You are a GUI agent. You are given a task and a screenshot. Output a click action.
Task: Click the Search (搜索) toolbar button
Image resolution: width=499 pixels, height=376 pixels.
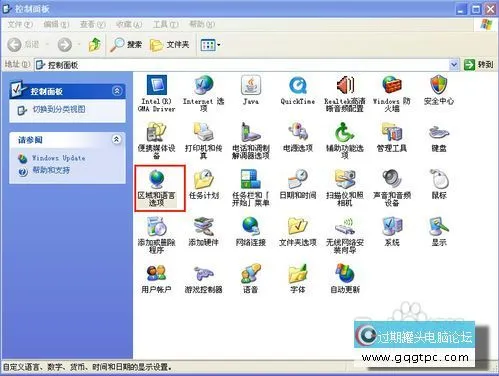coord(126,44)
